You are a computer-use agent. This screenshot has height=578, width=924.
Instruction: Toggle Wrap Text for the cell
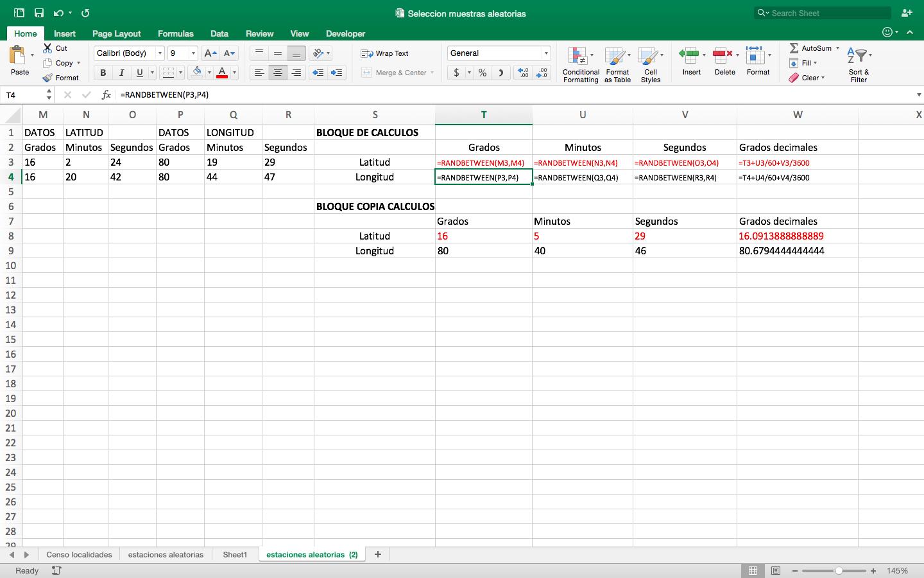click(385, 53)
